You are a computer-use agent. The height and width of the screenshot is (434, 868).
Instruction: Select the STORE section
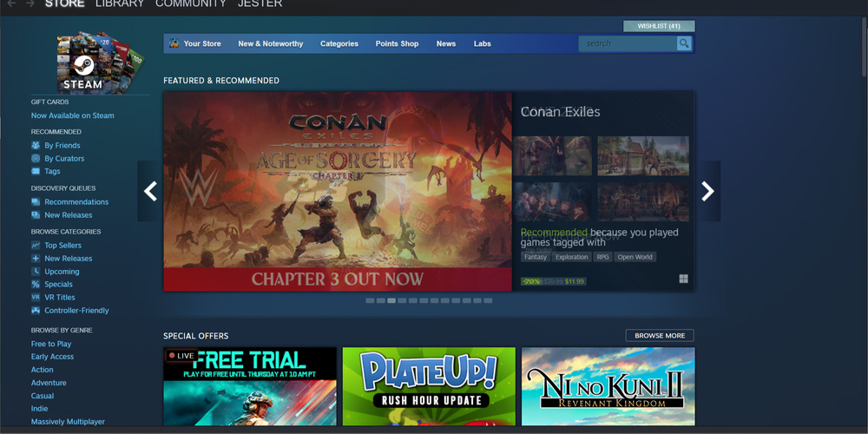pyautogui.click(x=65, y=3)
